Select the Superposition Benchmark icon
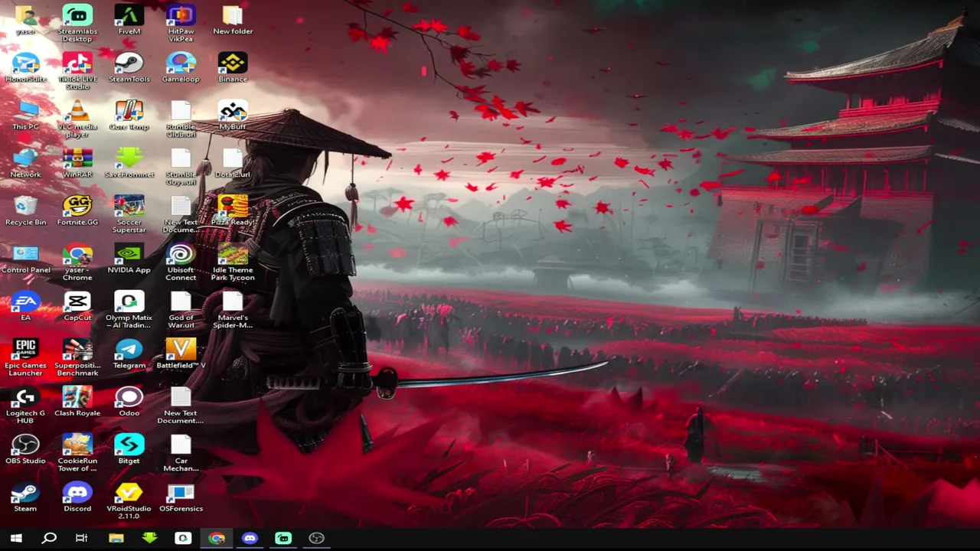 point(77,357)
